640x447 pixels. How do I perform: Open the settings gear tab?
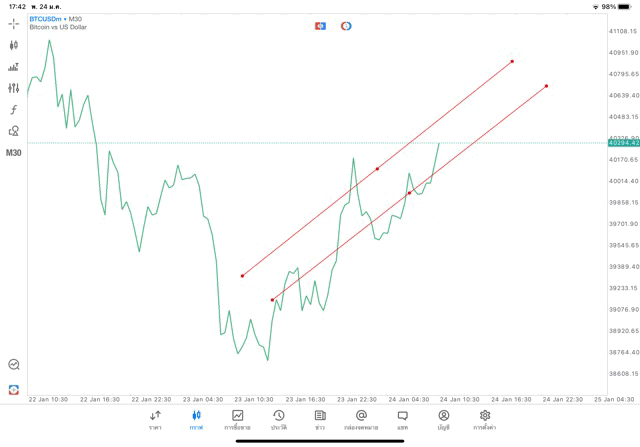(485, 419)
